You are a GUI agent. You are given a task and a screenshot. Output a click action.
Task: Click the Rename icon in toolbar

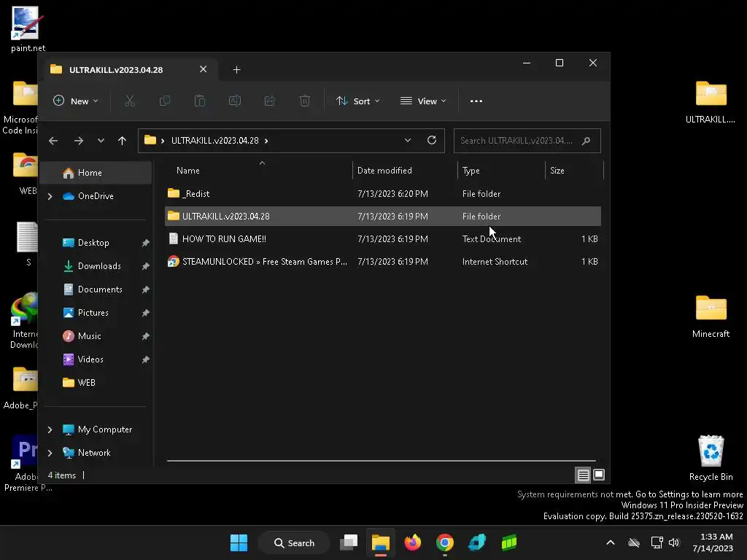point(235,101)
